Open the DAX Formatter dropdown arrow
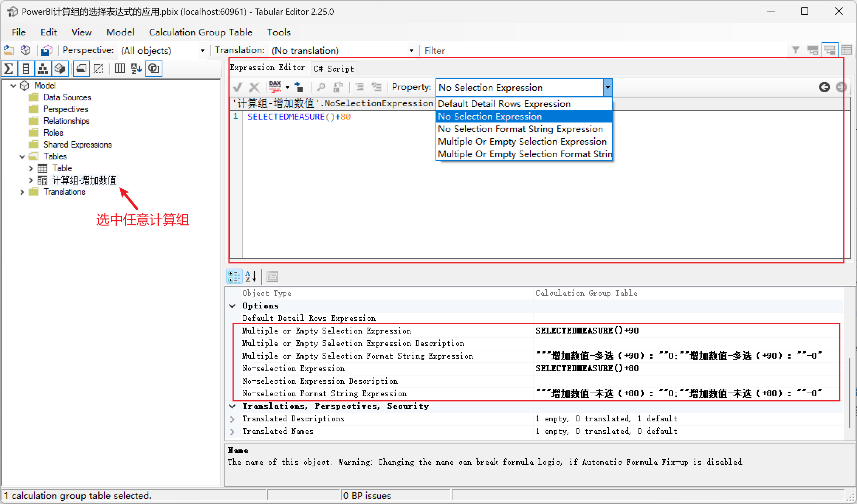Viewport: 857px width, 504px height. pos(288,87)
